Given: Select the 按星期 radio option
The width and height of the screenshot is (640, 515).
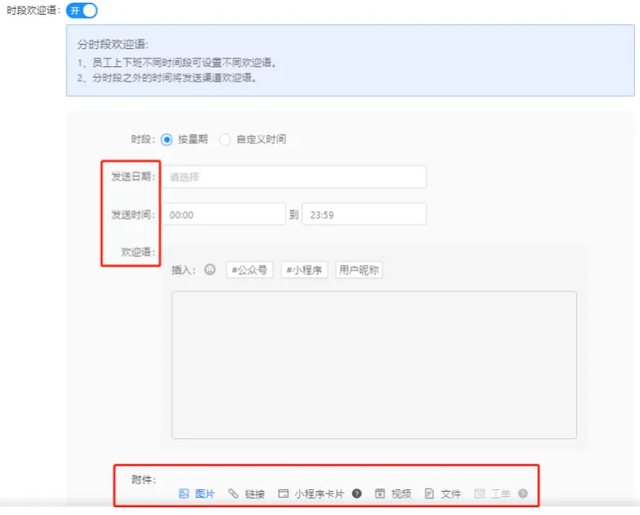Looking at the screenshot, I should 167,139.
